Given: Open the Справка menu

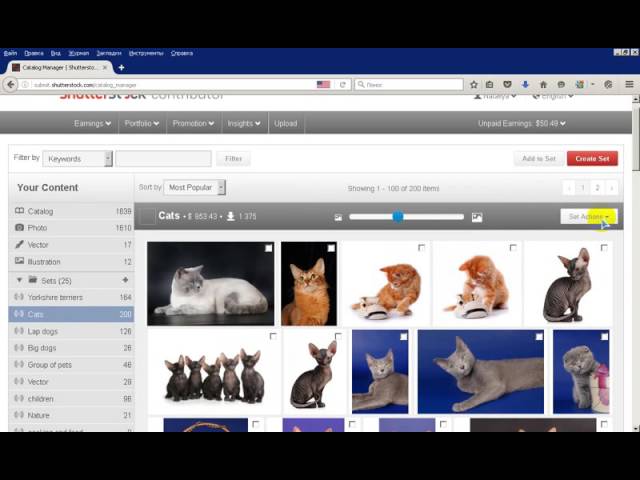Looking at the screenshot, I should (x=182, y=53).
